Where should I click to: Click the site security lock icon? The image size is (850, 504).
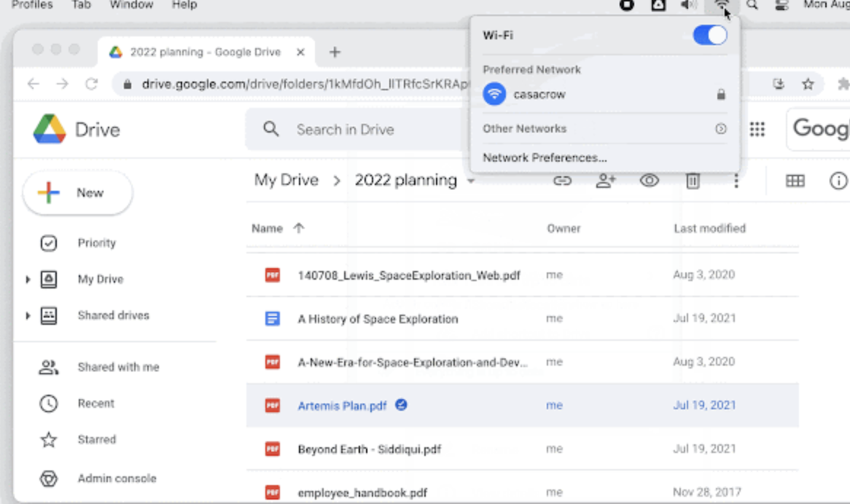pos(128,84)
